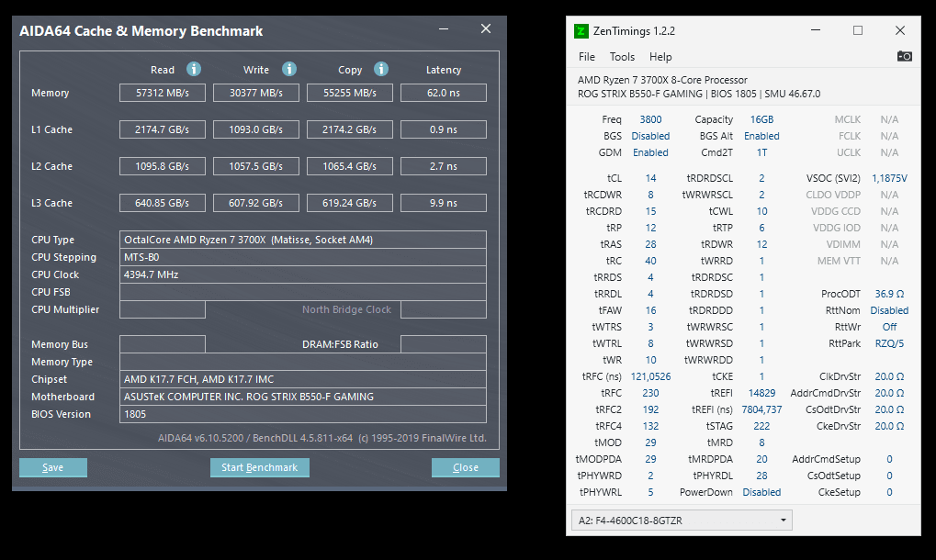Click the Copy info icon in AIDA64
Viewport: 936px width, 560px height.
coord(381,69)
